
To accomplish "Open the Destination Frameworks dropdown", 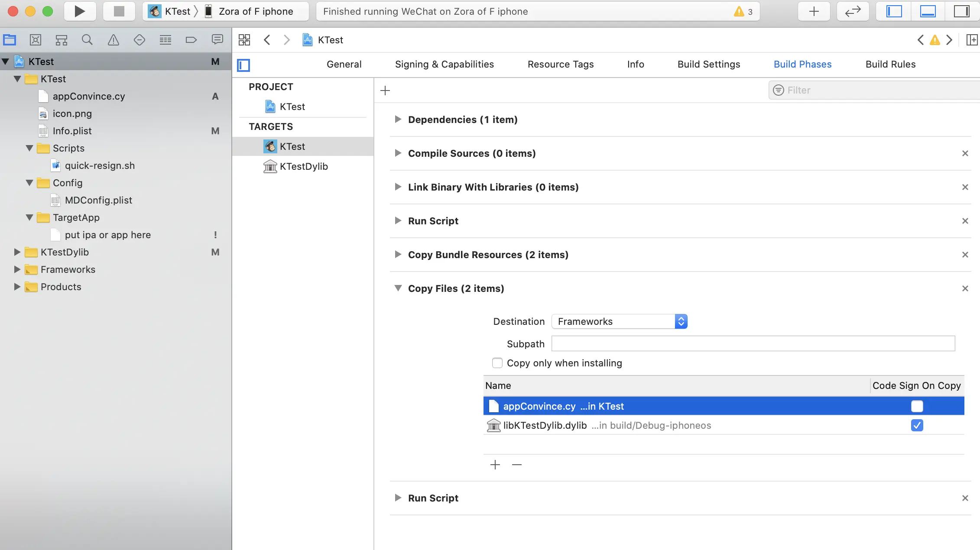I will tap(620, 321).
